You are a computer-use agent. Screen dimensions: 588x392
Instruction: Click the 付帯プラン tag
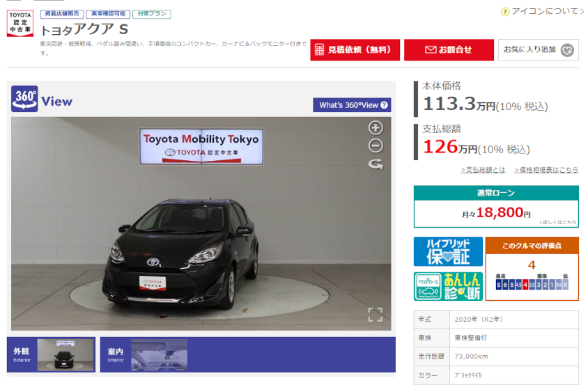[151, 14]
